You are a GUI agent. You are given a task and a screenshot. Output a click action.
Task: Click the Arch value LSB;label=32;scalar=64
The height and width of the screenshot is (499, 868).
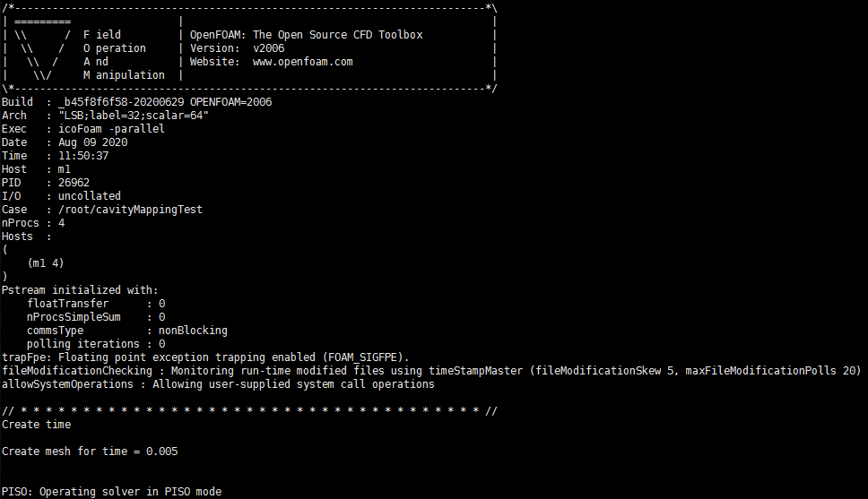click(x=134, y=116)
